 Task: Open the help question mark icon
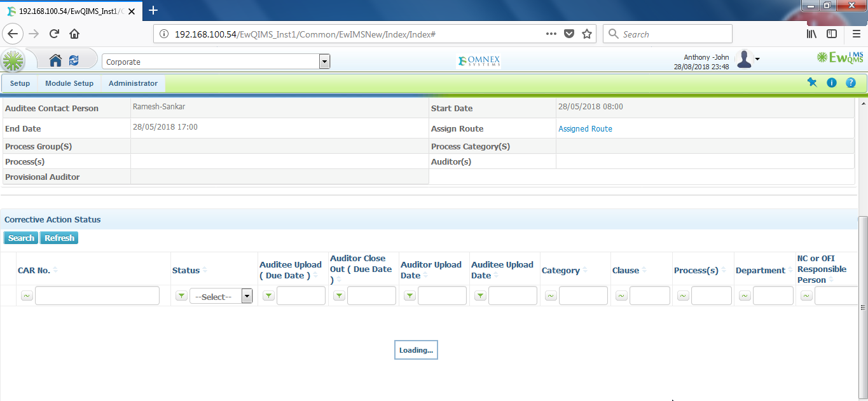[x=850, y=83]
